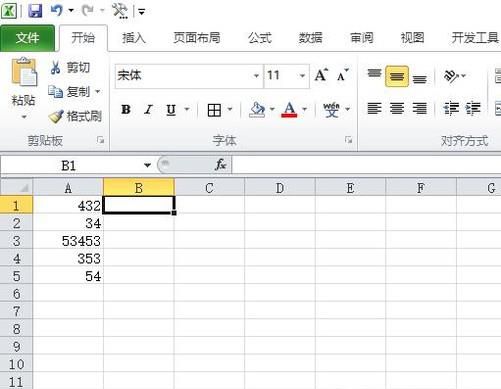Toggle italic formatting
Viewport: 501px width, 389px height.
pyautogui.click(x=148, y=109)
